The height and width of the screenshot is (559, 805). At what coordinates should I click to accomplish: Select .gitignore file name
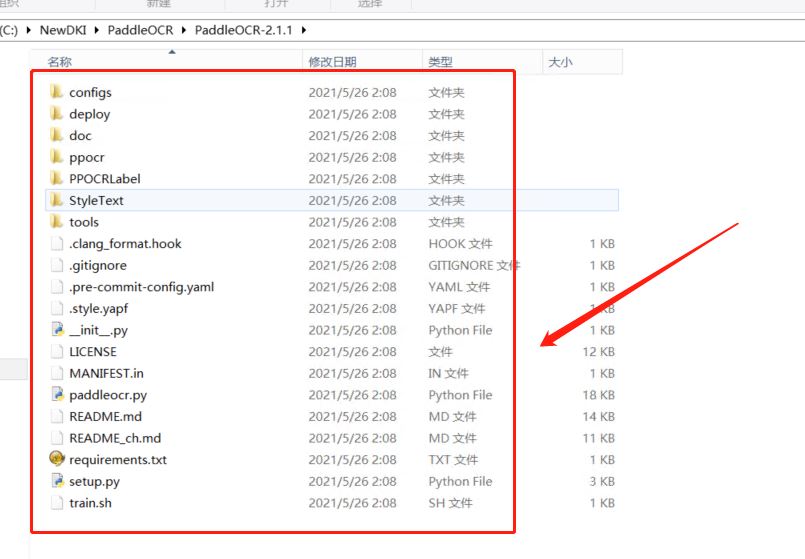(x=98, y=265)
